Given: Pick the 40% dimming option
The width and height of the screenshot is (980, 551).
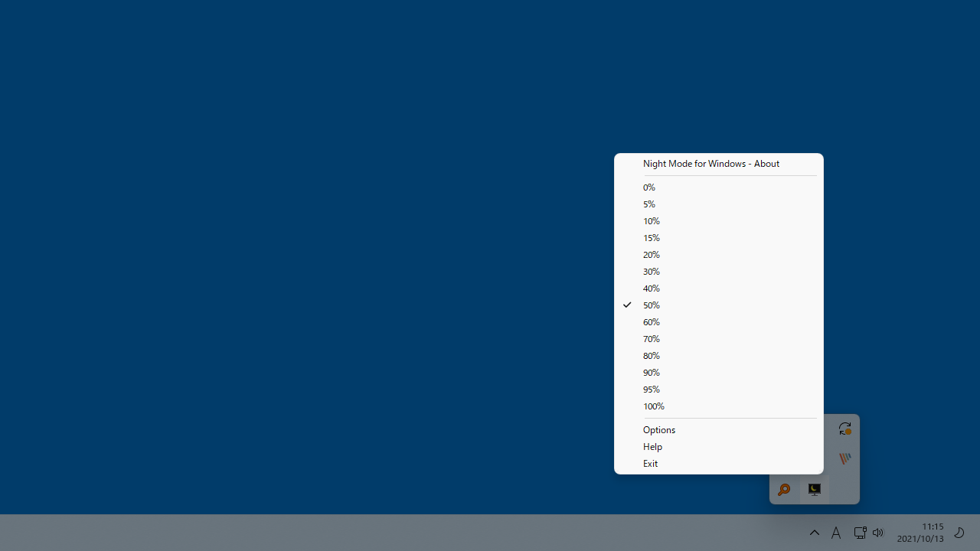Looking at the screenshot, I should pos(718,289).
